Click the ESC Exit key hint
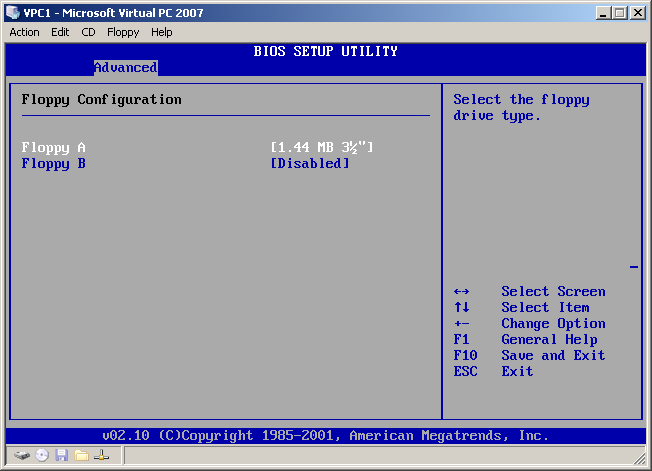Image resolution: width=652 pixels, height=471 pixels. (493, 371)
